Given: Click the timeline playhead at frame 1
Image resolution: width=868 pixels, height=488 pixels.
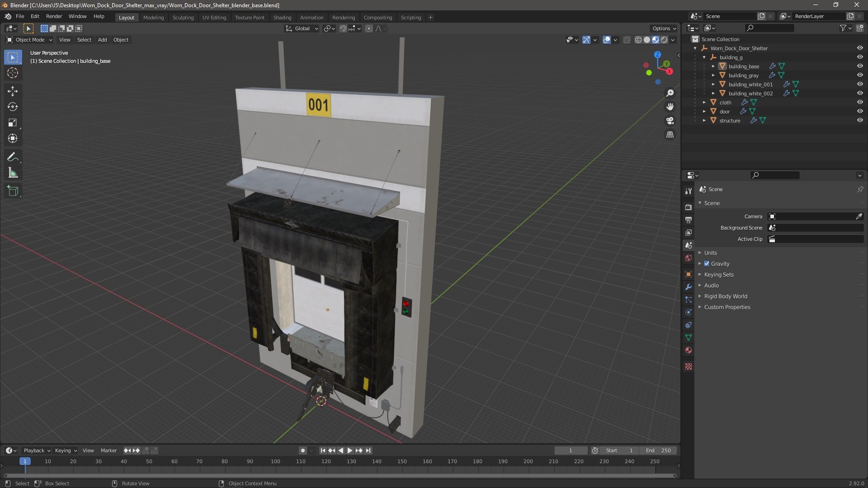Looking at the screenshot, I should 25,461.
